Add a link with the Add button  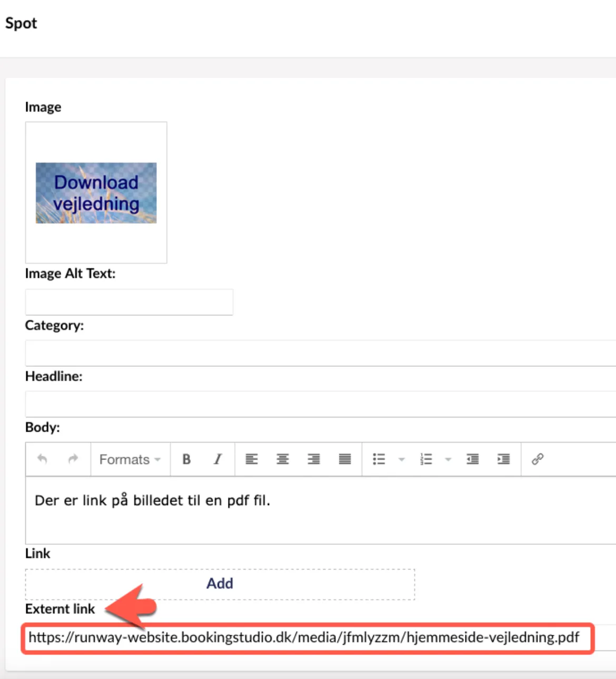point(220,584)
